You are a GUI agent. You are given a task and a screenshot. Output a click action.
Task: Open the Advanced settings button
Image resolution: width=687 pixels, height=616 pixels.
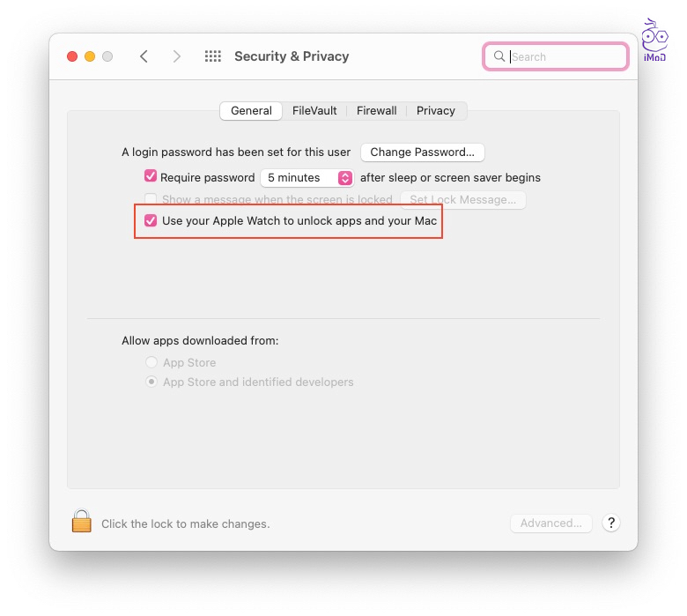pyautogui.click(x=550, y=523)
